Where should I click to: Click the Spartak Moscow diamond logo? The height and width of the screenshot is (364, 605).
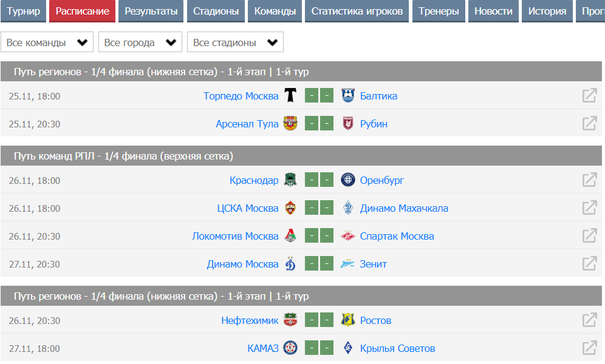click(x=347, y=236)
